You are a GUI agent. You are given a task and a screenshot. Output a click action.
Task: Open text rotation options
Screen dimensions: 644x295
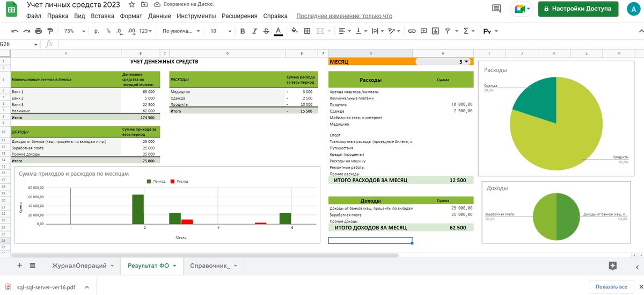click(394, 31)
